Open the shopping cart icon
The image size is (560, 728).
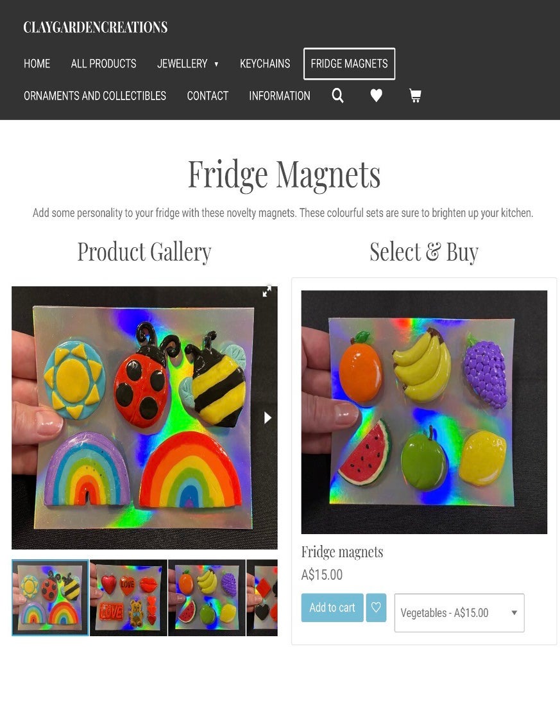coord(415,96)
